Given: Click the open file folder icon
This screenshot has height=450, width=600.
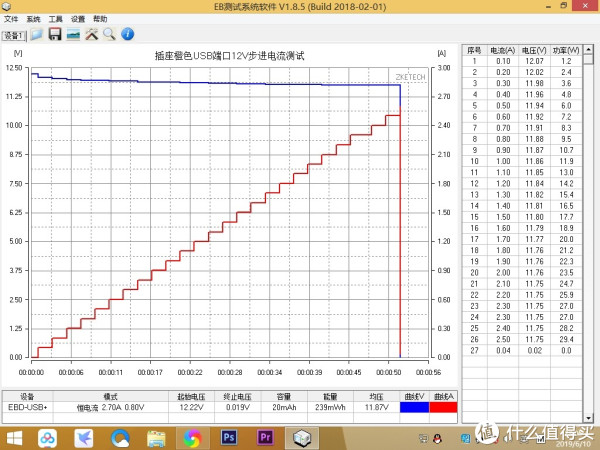Looking at the screenshot, I should (36, 34).
